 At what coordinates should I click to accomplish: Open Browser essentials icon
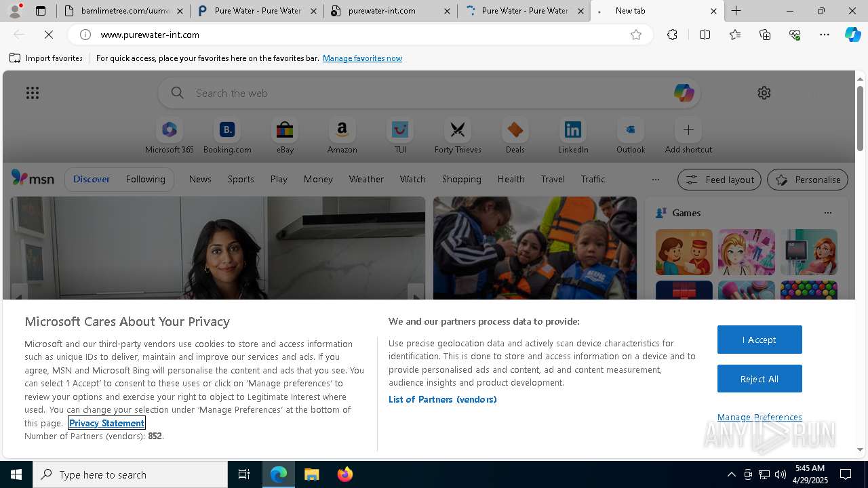tap(795, 35)
